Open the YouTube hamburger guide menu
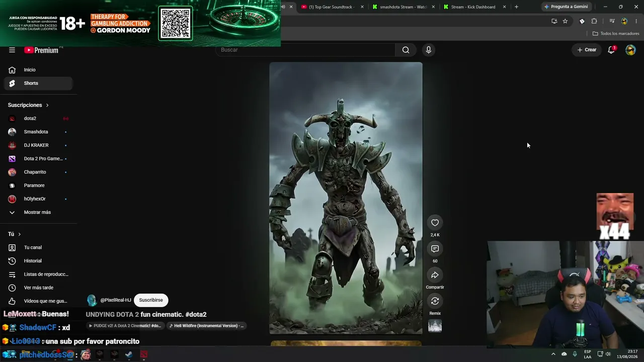The width and height of the screenshot is (644, 362). tap(12, 50)
